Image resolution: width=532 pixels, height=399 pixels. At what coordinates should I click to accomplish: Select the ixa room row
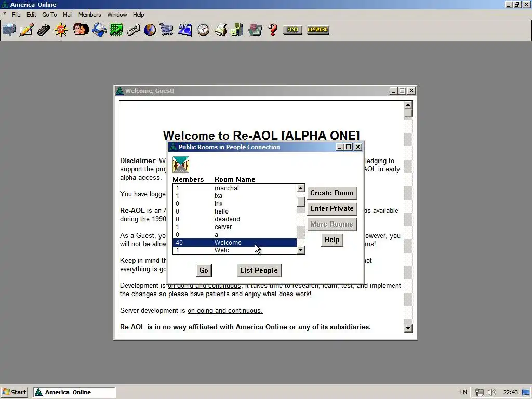click(235, 196)
